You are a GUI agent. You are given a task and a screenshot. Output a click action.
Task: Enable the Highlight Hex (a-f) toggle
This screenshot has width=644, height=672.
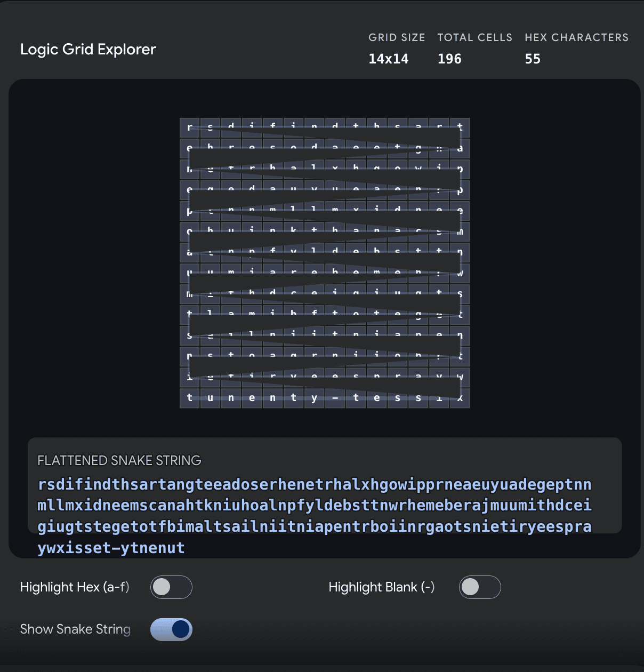click(171, 587)
